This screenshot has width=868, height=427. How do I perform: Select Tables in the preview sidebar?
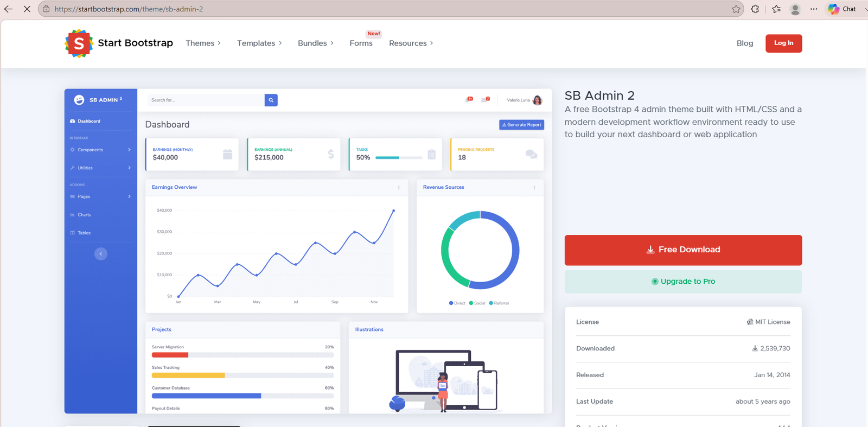pyautogui.click(x=81, y=233)
